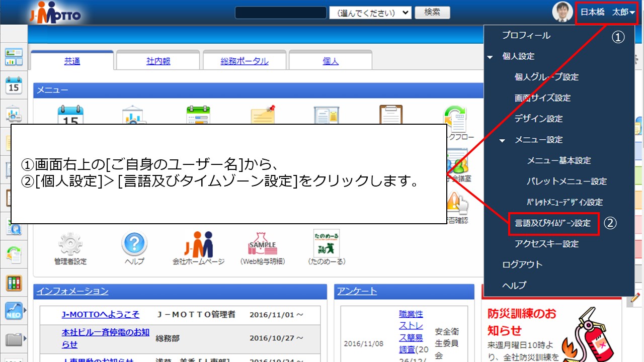Image resolution: width=644 pixels, height=362 pixels.
Task: Choose ログアウト from the user menu
Action: [x=522, y=264]
